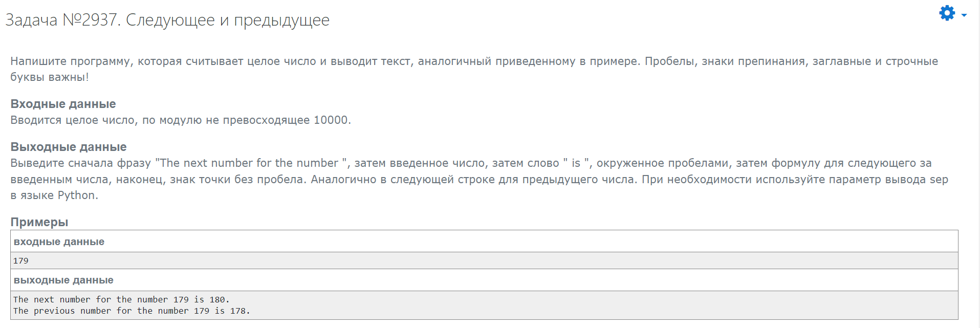Click the output line 'The next number for the number 179'
Screen dimensions: 980x328
(121, 300)
